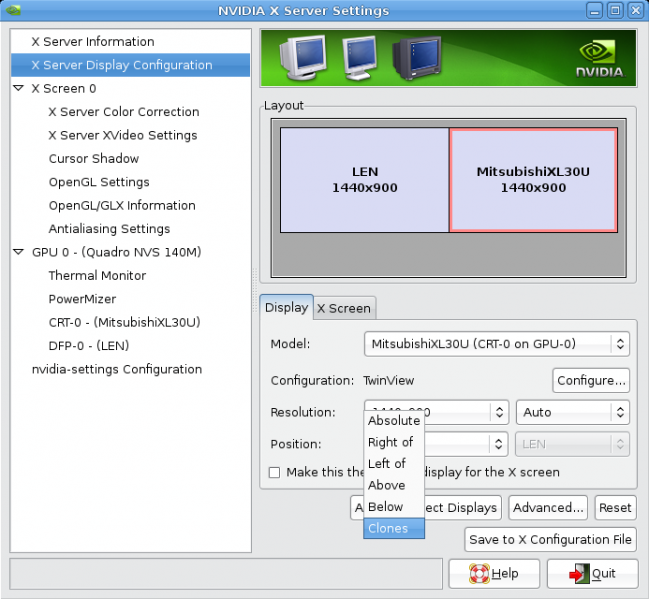This screenshot has height=599, width=649.
Task: Click the flat panel monitor image in banner
Action: pos(359,58)
